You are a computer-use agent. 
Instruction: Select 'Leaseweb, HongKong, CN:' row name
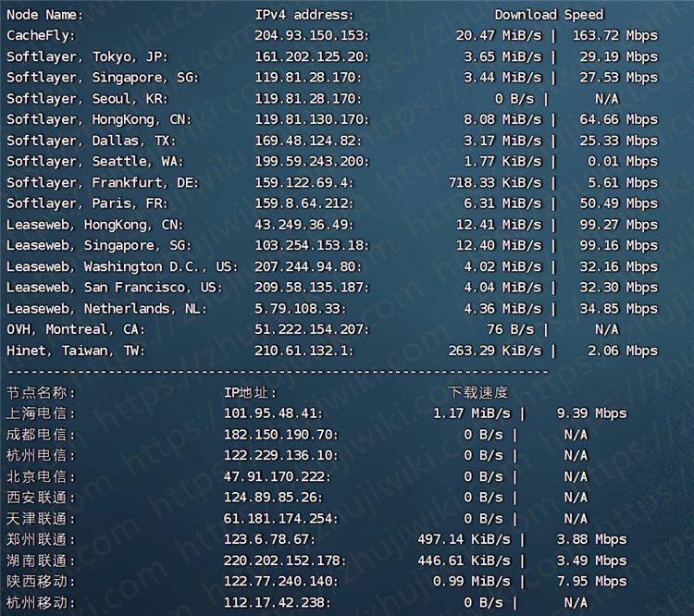(x=94, y=225)
